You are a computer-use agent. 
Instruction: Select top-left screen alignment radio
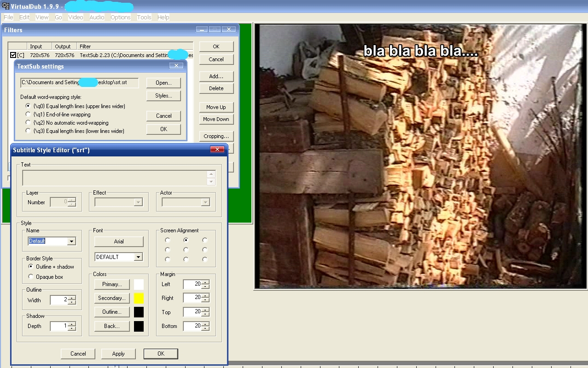(167, 240)
